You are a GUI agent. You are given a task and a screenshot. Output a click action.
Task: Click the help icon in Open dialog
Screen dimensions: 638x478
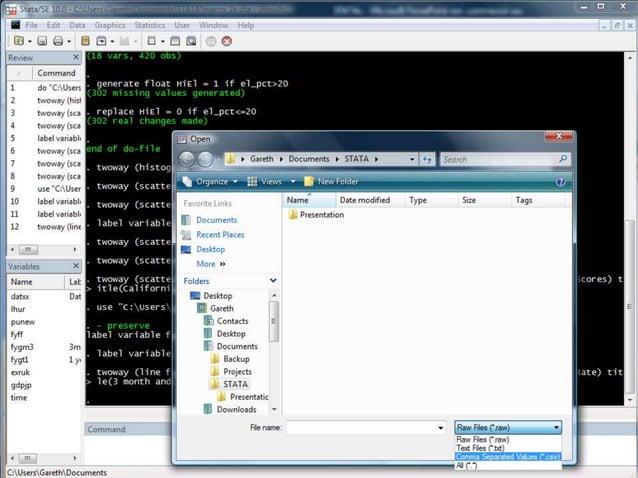pos(561,182)
